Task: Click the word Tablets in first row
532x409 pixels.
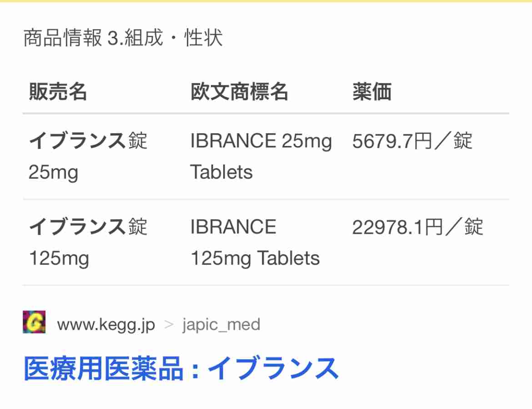Action: pyautogui.click(x=221, y=172)
